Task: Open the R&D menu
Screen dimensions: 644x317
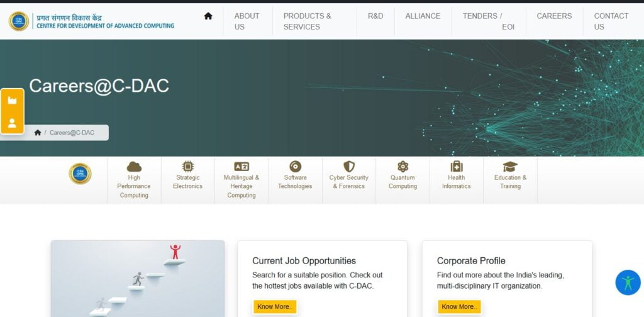Action: pos(375,16)
